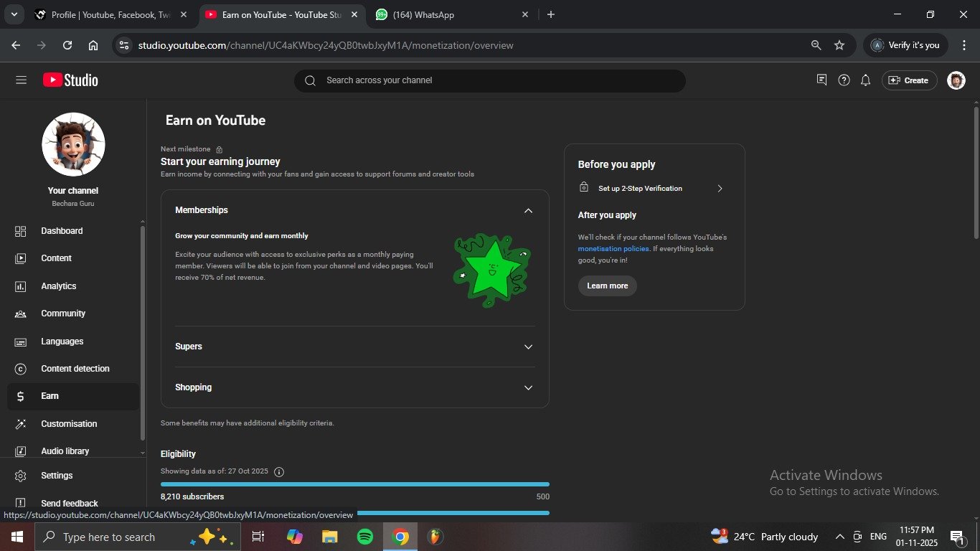The height and width of the screenshot is (551, 980).
Task: Click the account avatar in top right
Action: pyautogui.click(x=956, y=80)
